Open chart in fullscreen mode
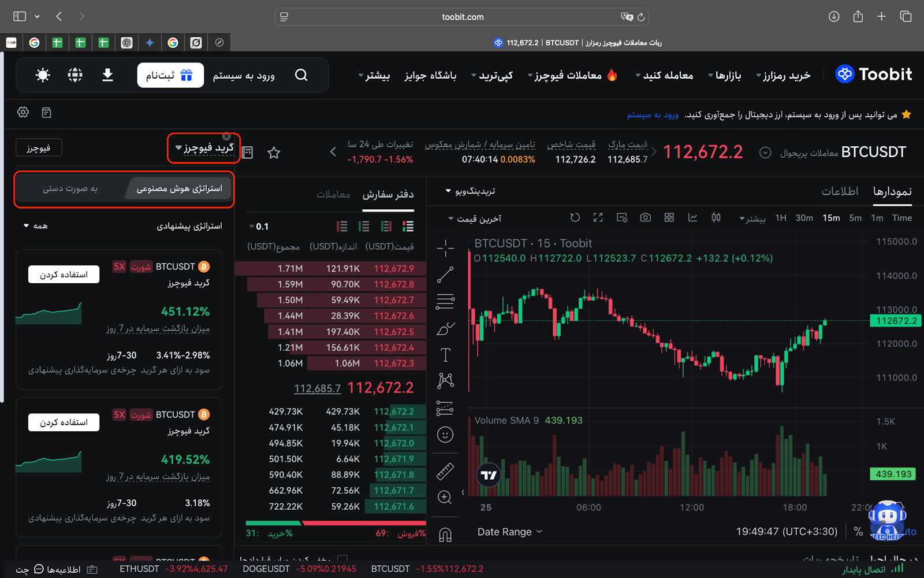924x578 pixels. click(x=598, y=218)
